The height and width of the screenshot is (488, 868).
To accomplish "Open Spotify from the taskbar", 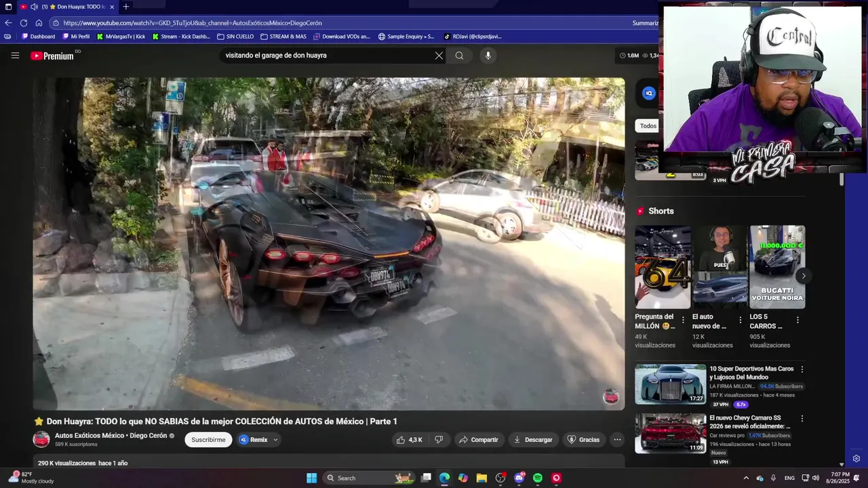I will pyautogui.click(x=538, y=478).
